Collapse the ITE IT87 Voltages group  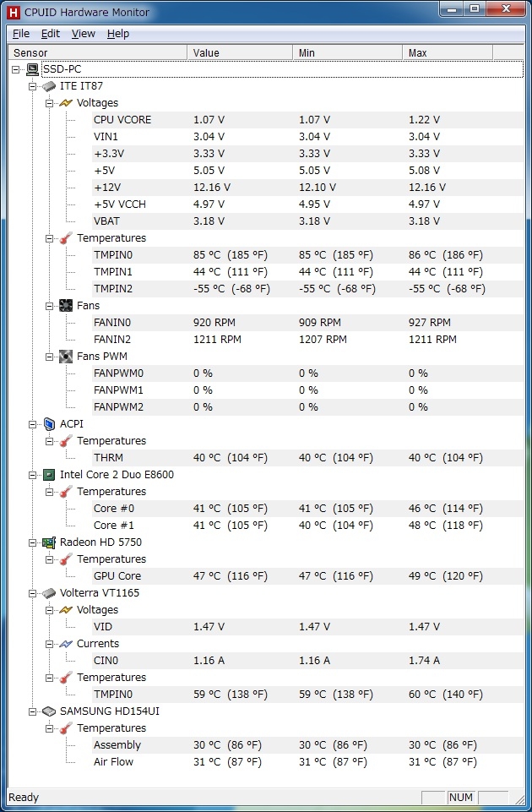point(51,103)
